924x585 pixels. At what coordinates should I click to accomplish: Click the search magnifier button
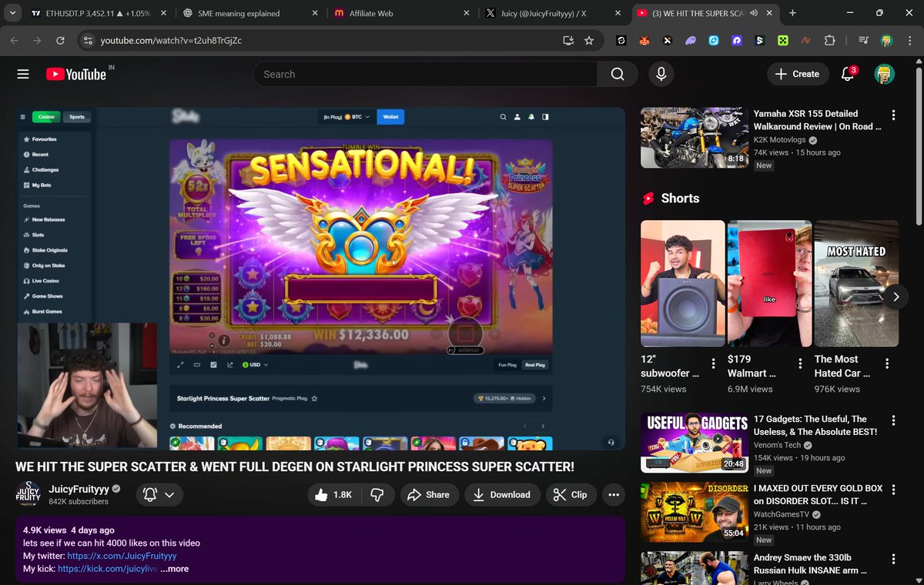tap(618, 74)
